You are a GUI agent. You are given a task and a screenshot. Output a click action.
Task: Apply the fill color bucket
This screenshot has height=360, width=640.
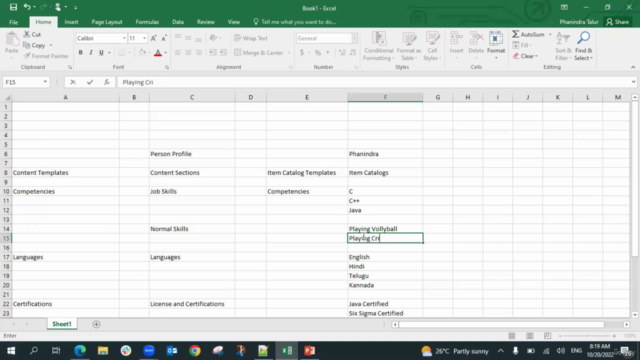coord(142,53)
